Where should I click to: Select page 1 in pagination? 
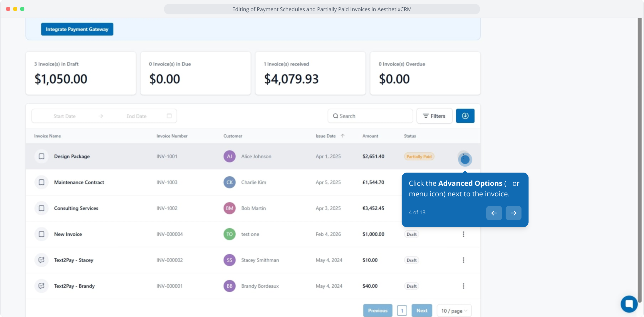[x=402, y=311]
